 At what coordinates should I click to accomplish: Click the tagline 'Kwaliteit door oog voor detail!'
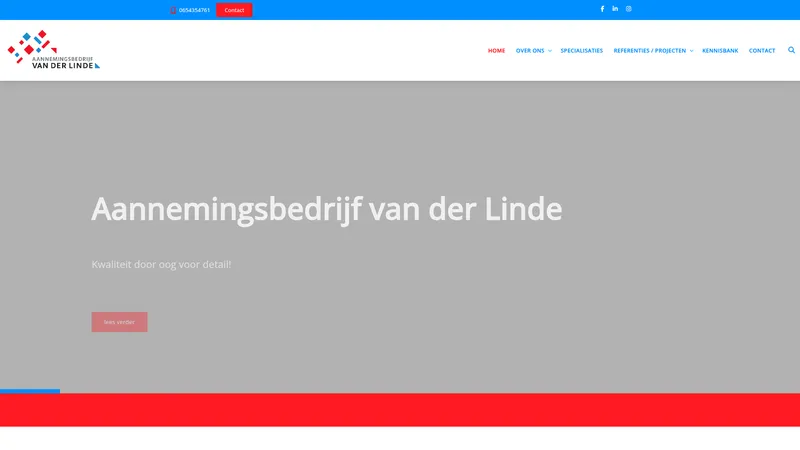pyautogui.click(x=161, y=264)
